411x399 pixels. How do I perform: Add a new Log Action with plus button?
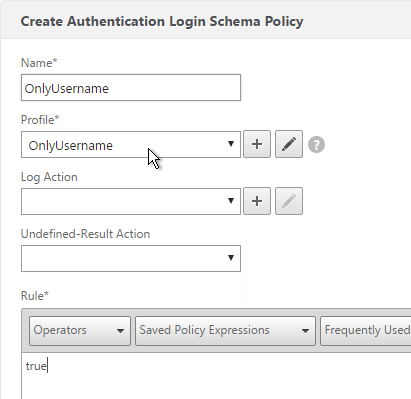coord(257,201)
